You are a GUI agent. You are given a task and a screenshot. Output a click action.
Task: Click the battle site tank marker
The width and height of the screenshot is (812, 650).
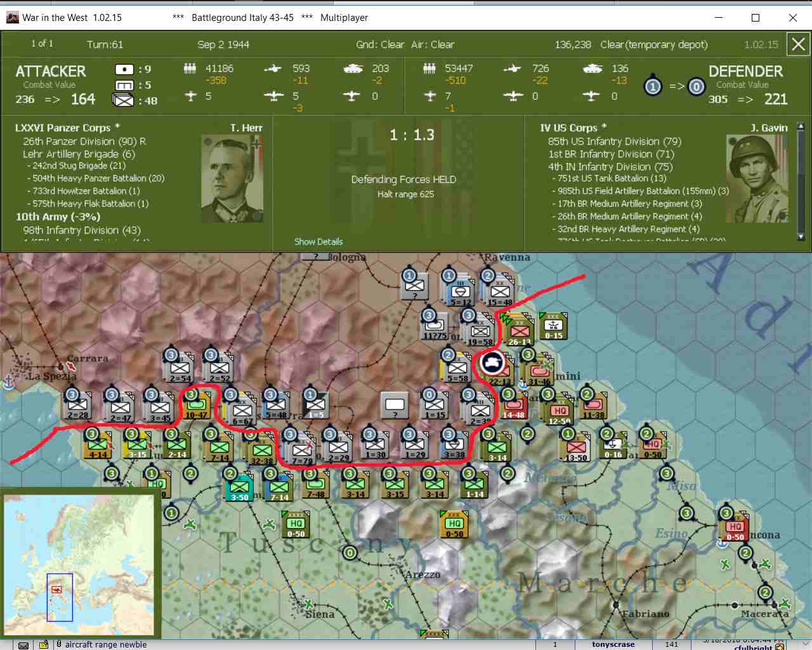coord(492,363)
